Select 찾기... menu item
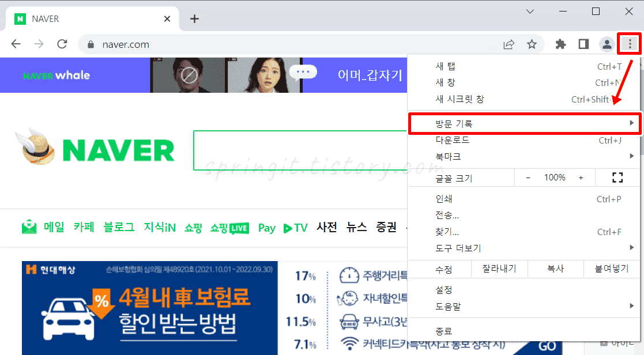644x355 pixels. tap(524, 232)
